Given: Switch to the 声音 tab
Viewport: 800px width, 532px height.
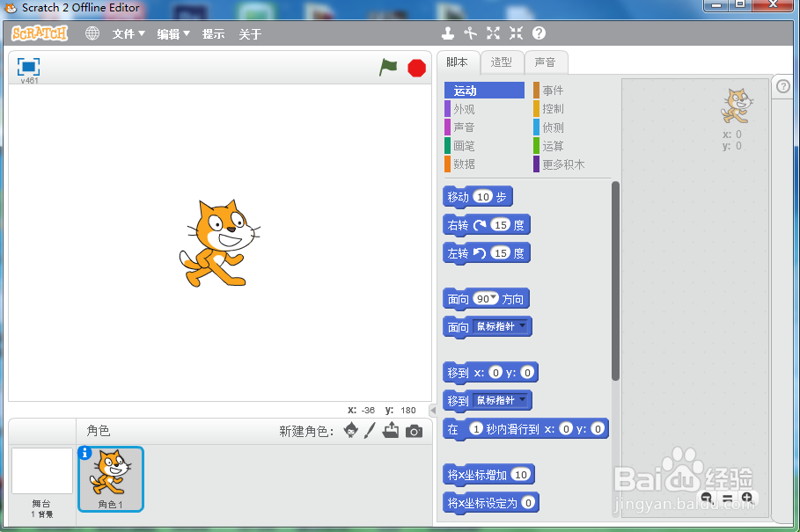Looking at the screenshot, I should [546, 62].
